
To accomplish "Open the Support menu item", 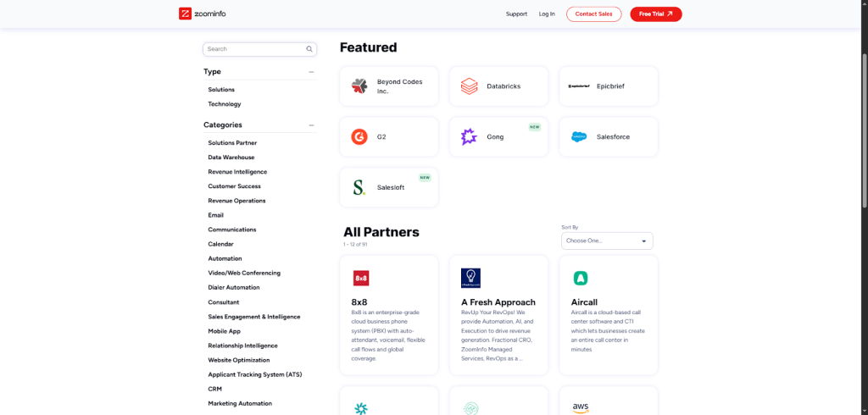I will 516,14.
